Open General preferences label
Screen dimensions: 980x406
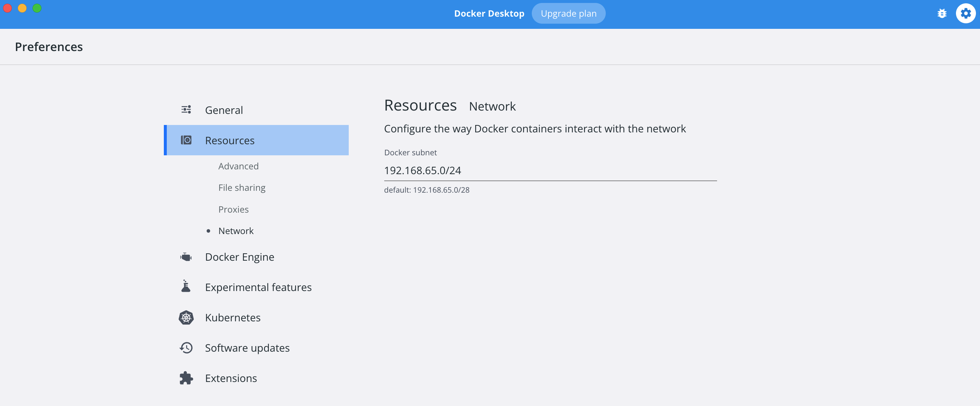point(224,110)
